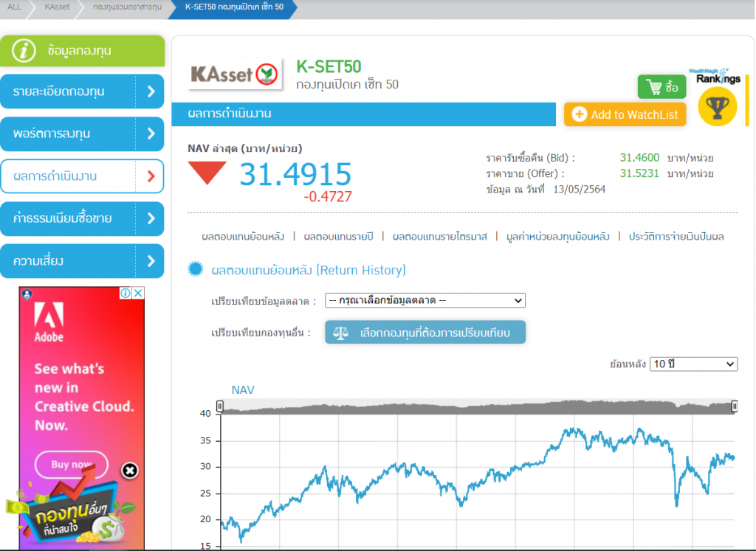Click the blue bullet icon beside Return History
Image resolution: width=756 pixels, height=551 pixels.
pos(195,268)
